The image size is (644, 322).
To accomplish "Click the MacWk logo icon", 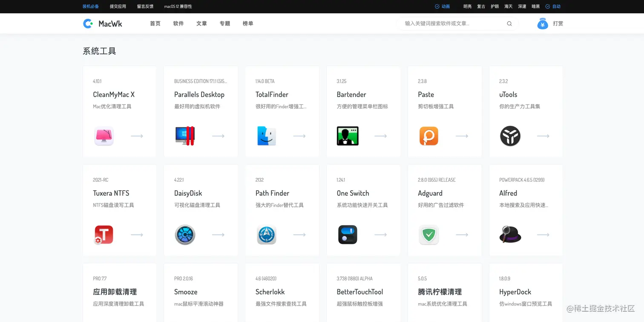I will tap(88, 23).
